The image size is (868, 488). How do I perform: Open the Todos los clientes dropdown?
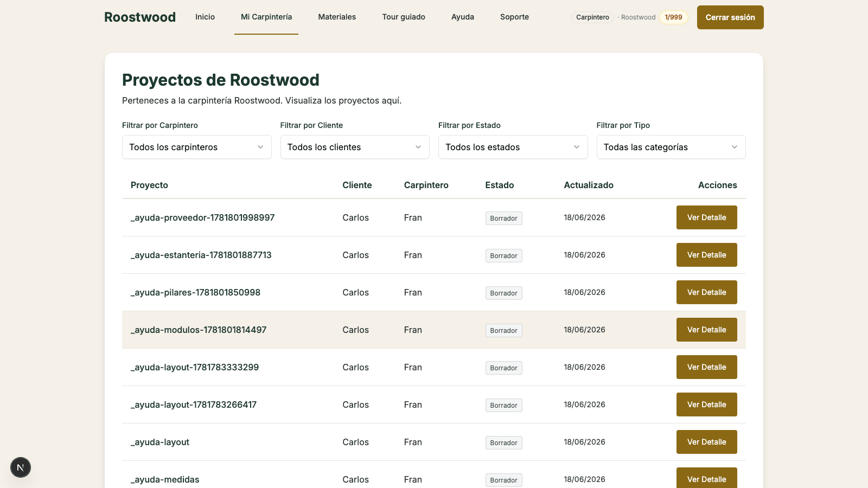coord(355,147)
